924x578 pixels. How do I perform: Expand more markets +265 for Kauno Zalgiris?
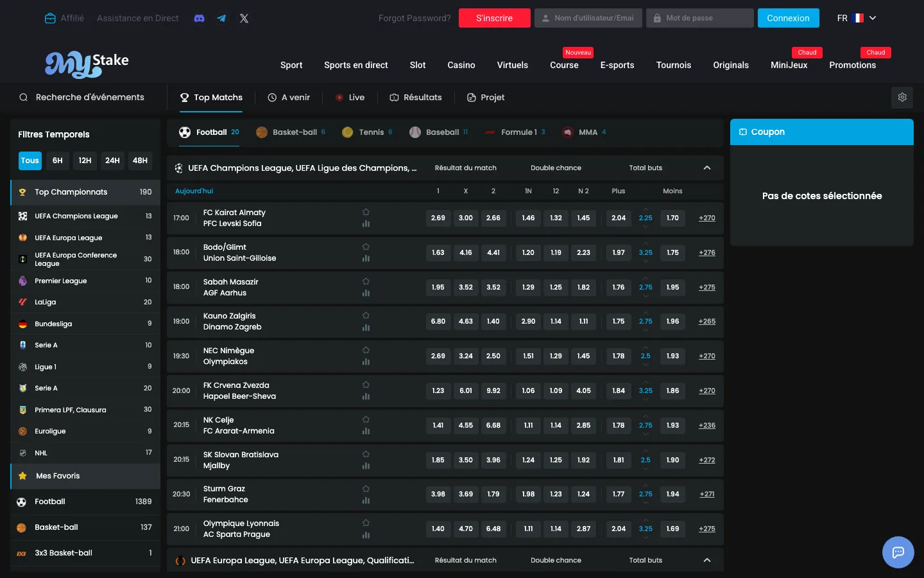click(707, 321)
